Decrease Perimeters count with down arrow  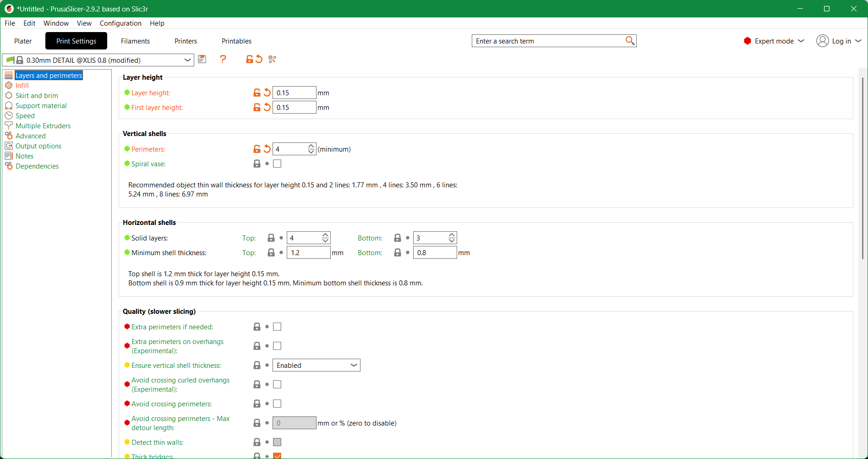tap(311, 152)
